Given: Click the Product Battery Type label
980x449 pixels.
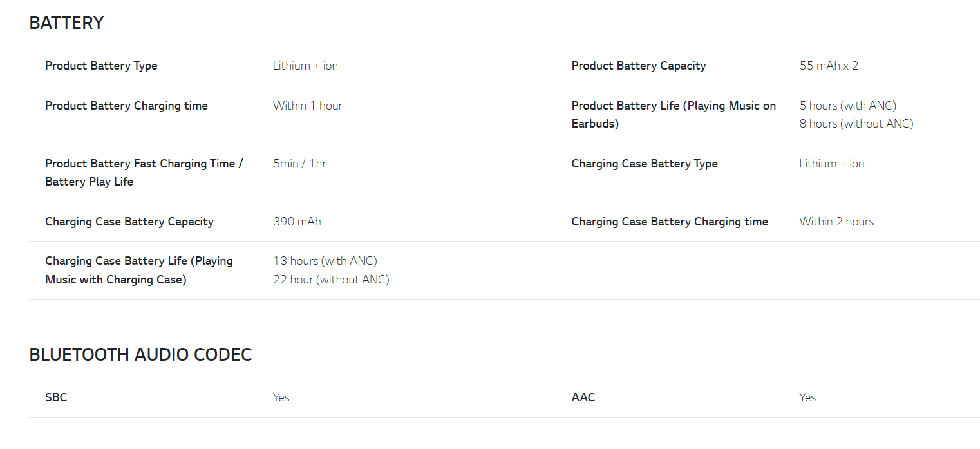Looking at the screenshot, I should click(x=101, y=66).
